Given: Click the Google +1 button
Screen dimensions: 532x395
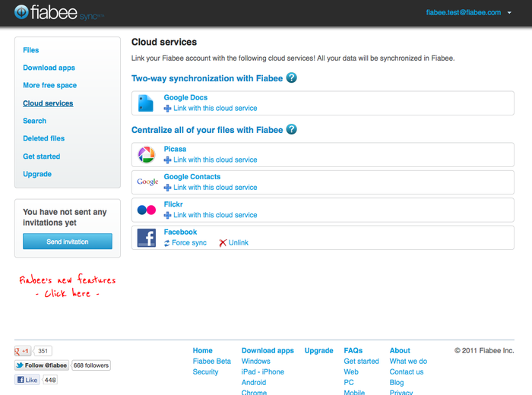Looking at the screenshot, I should [24, 351].
